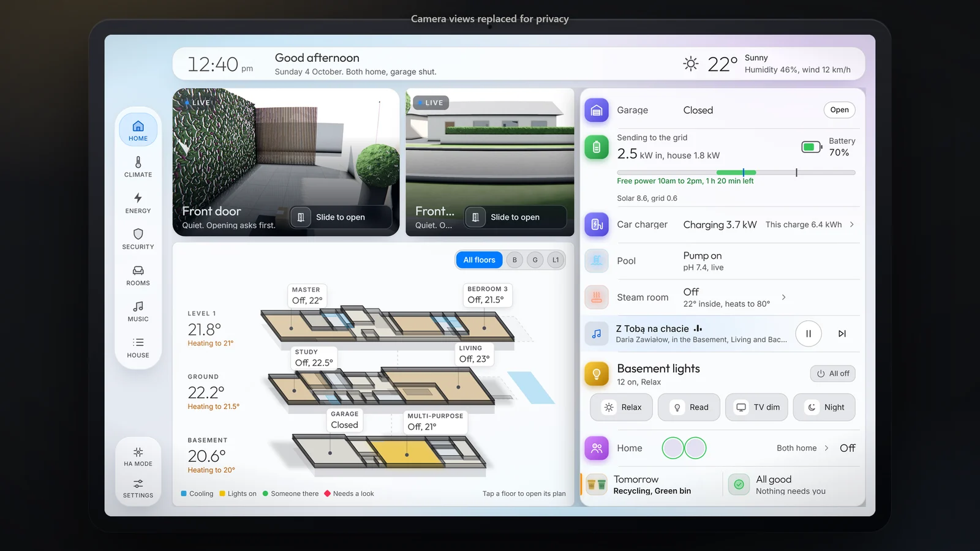Open the Rooms icon in the sidebar

(138, 275)
